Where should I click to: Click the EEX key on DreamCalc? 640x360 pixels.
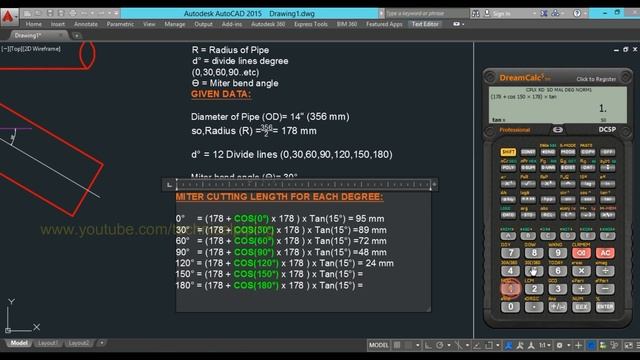tap(581, 307)
